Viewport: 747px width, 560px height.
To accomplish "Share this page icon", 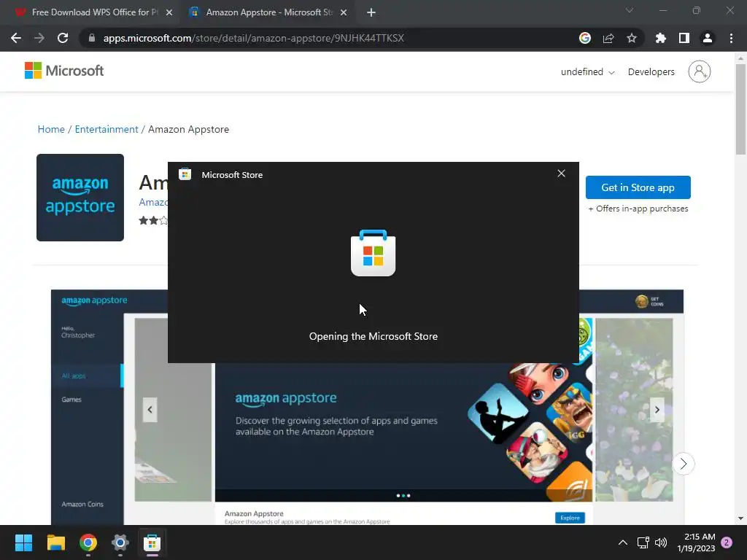I will pyautogui.click(x=608, y=38).
